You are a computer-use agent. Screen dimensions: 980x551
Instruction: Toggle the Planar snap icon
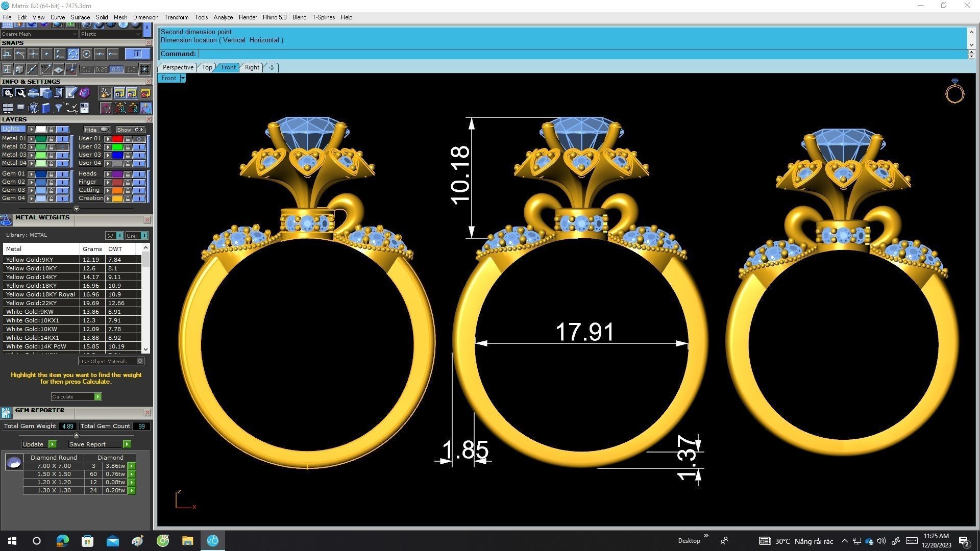point(59,69)
